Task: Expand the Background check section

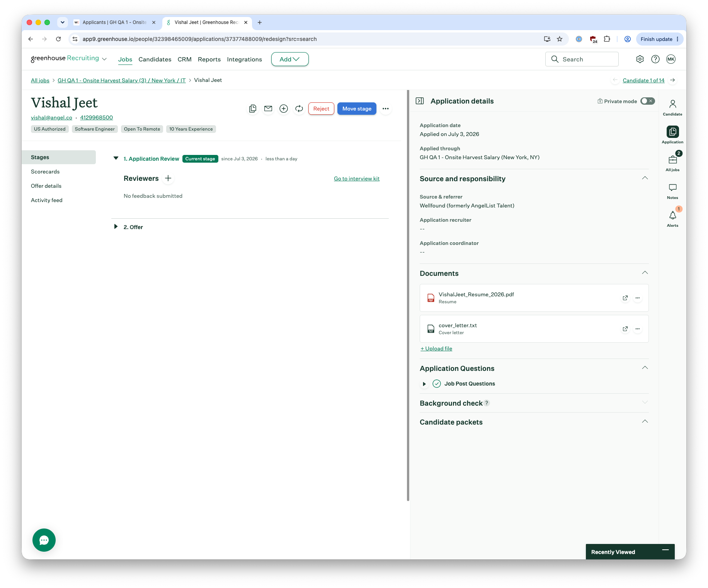Action: click(x=645, y=402)
